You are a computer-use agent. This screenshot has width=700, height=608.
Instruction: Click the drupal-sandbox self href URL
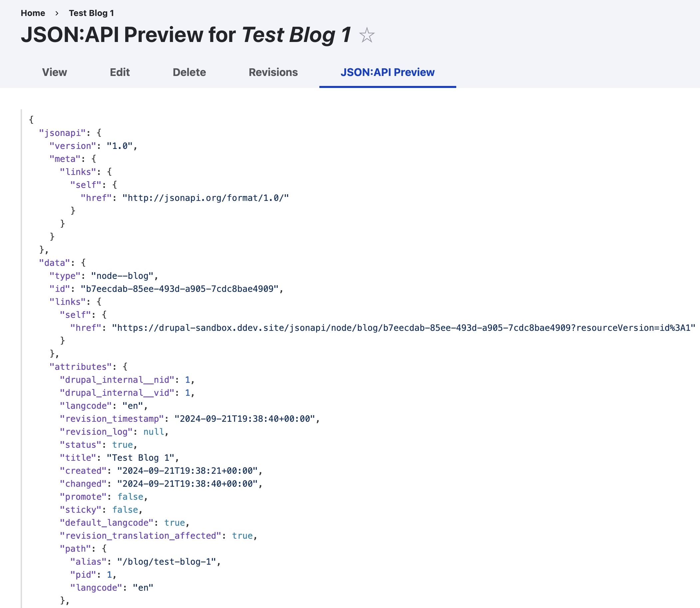click(404, 328)
